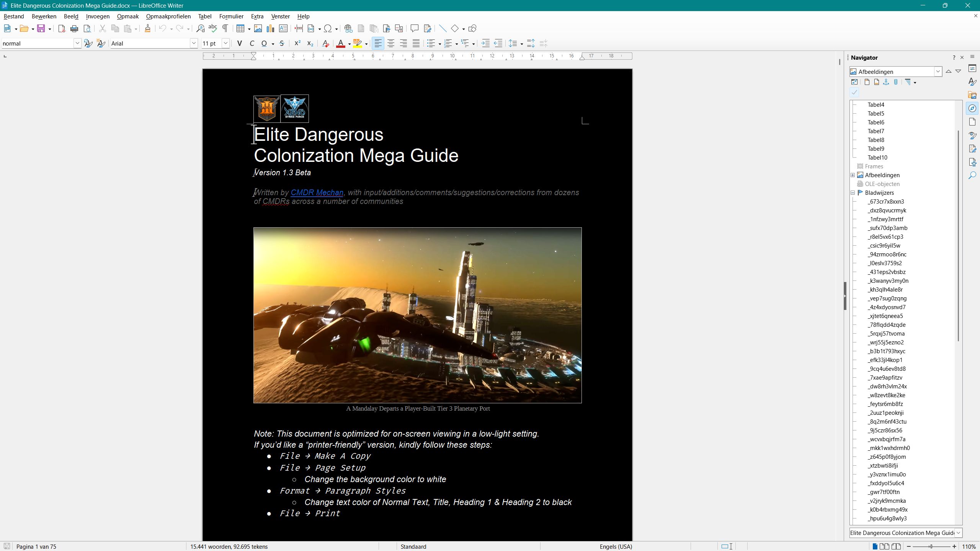Open the Properties sidebar deck
The height and width of the screenshot is (551, 980).
point(972,68)
